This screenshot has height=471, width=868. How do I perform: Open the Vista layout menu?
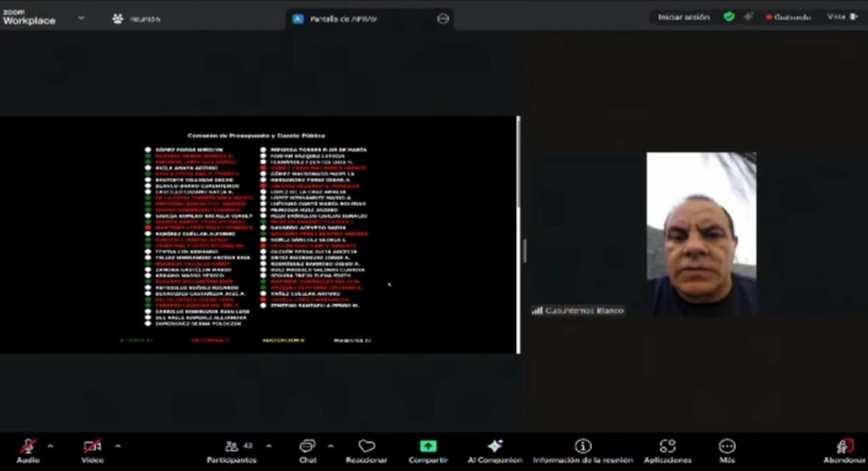(842, 17)
